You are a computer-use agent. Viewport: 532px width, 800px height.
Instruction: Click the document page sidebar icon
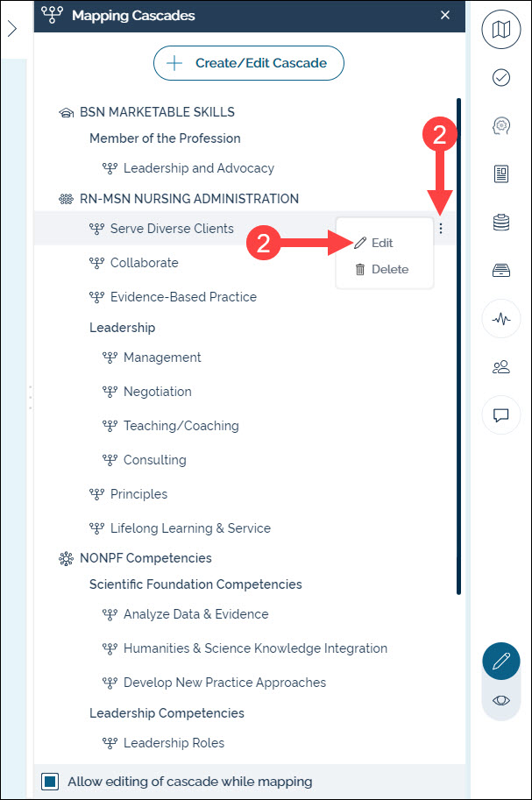501,174
